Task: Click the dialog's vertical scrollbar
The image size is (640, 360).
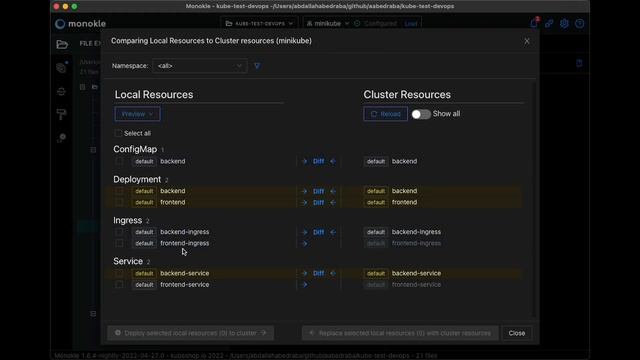Action: click(533, 200)
